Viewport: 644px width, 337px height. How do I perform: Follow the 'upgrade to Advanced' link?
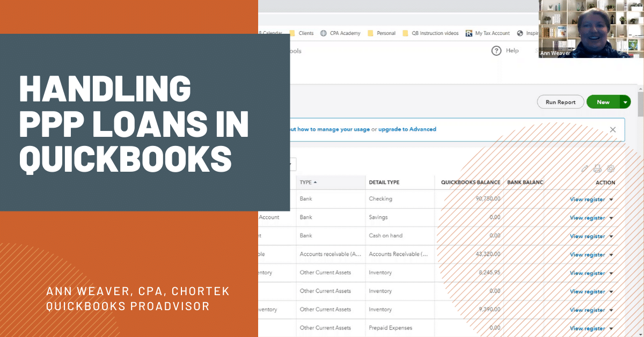[407, 129]
